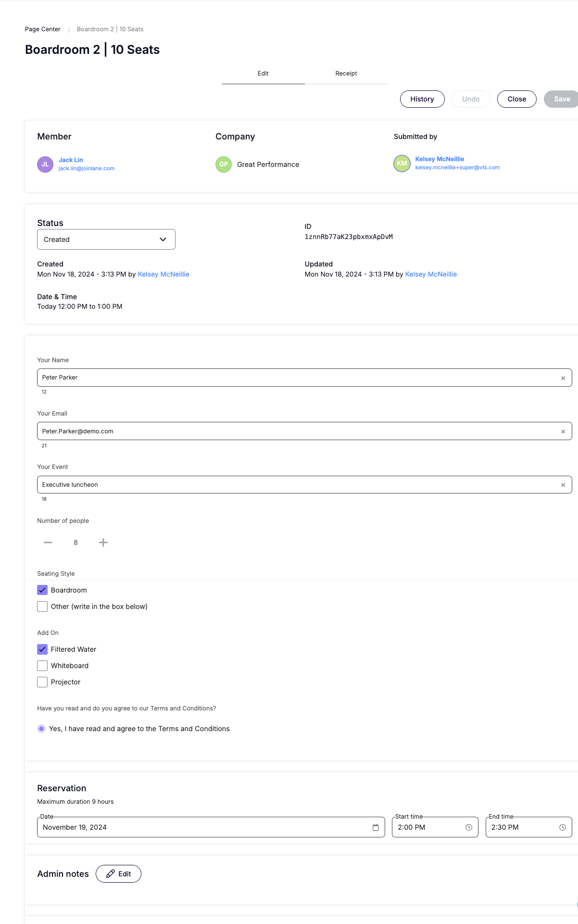Click the KM submitter avatar
578x924 pixels.
pos(402,164)
